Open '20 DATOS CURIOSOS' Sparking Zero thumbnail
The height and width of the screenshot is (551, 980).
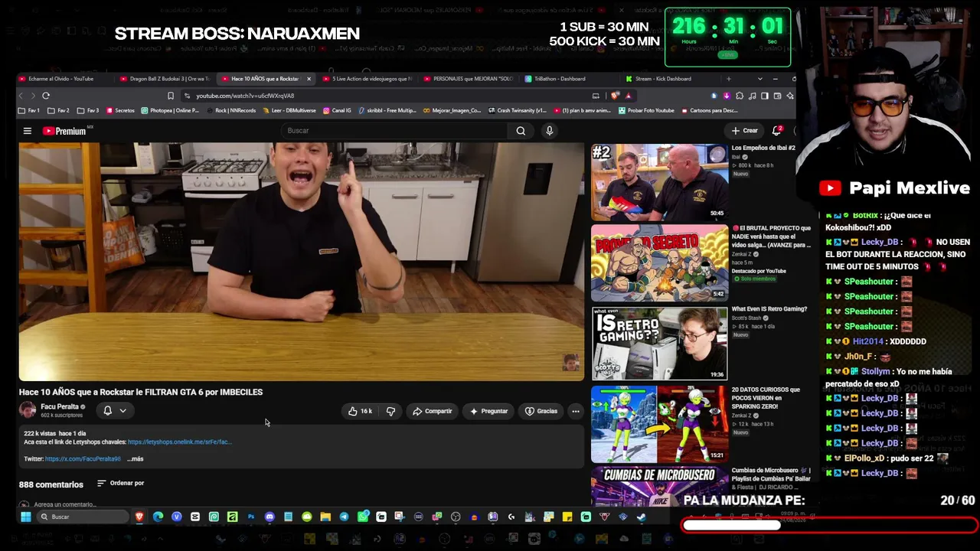(x=660, y=424)
